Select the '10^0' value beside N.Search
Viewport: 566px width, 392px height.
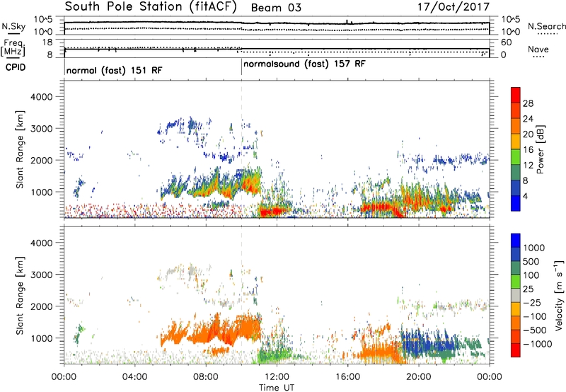(510, 32)
